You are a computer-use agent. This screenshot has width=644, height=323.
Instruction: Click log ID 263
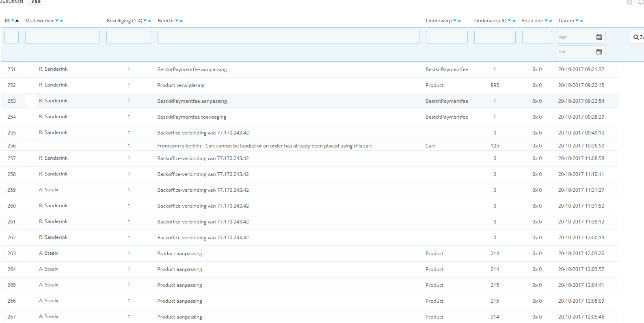[x=11, y=254]
